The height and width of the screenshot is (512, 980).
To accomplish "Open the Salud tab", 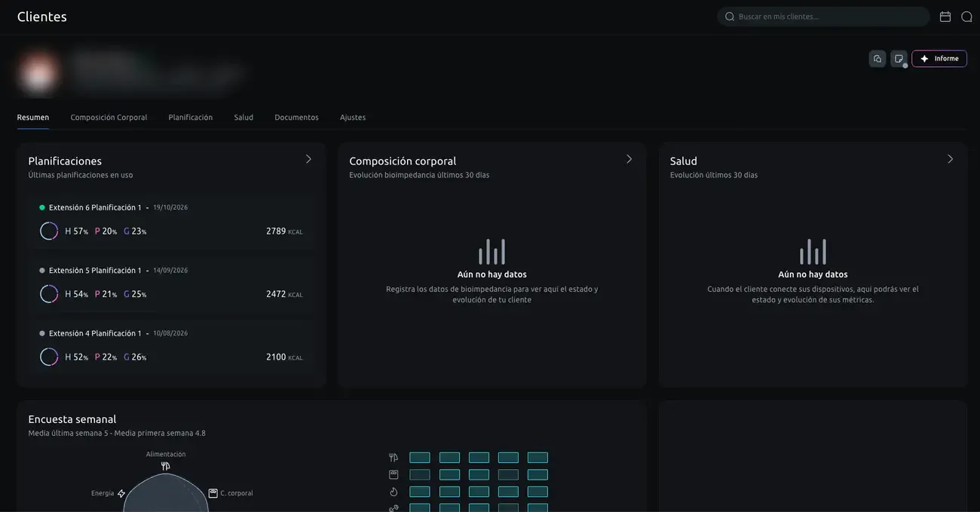I will tap(243, 118).
